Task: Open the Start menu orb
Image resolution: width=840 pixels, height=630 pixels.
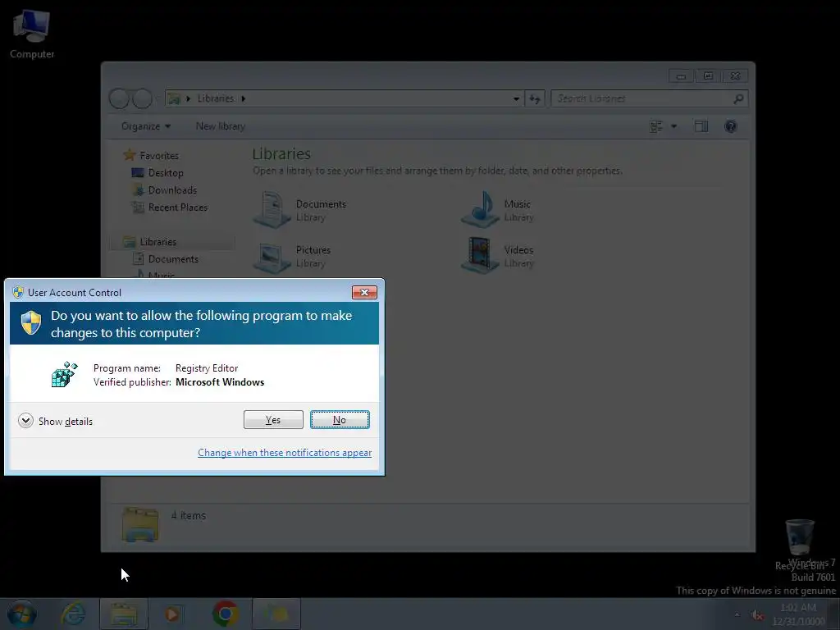Action: (22, 614)
